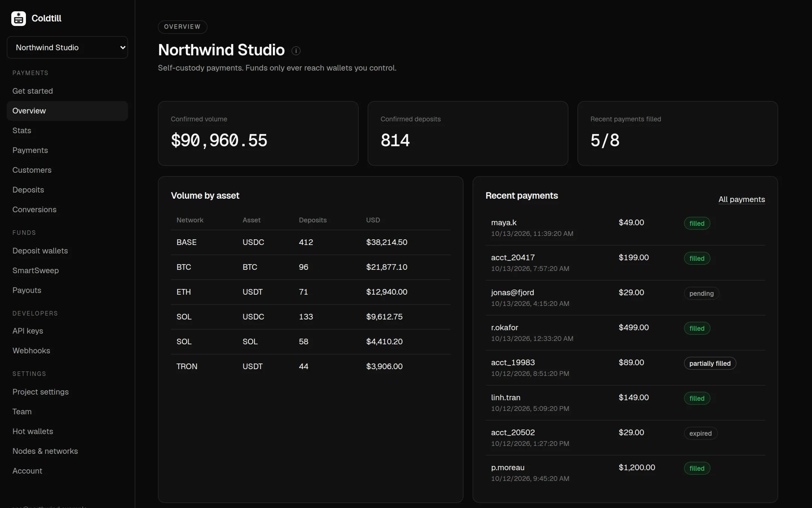Open payment from acct_20417
The image size is (812, 508).
[625, 263]
